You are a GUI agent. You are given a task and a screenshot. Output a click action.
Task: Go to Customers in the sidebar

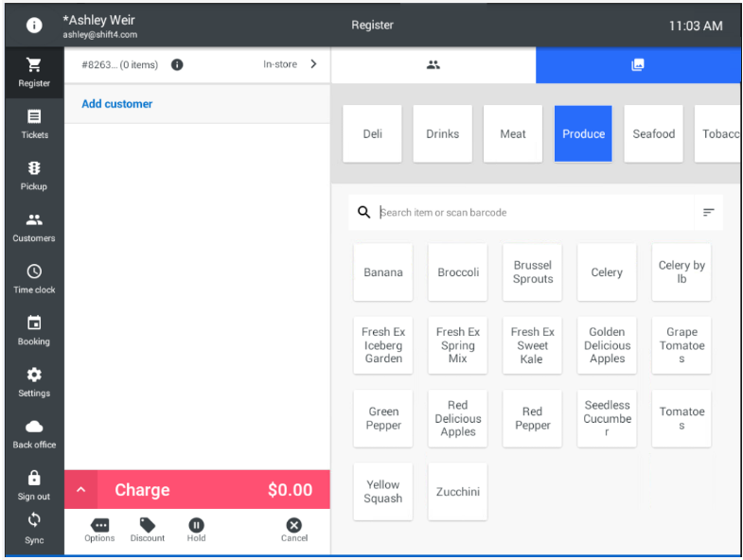pos(34,227)
